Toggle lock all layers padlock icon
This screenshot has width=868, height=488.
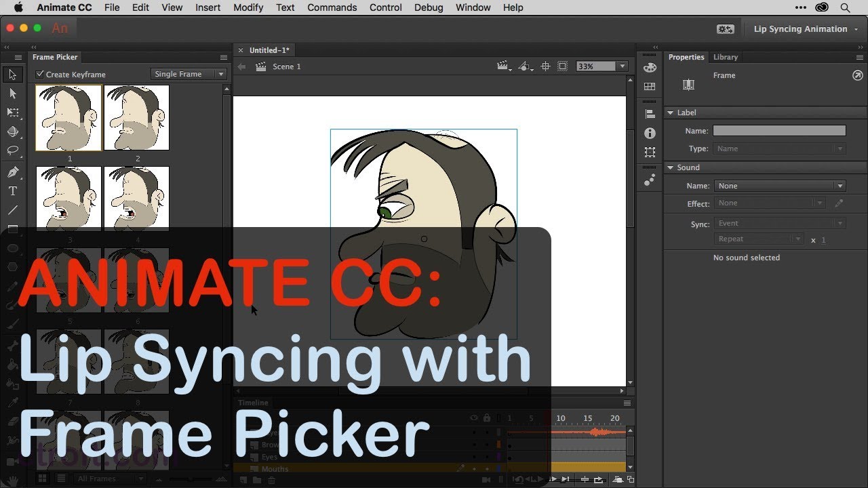[487, 418]
